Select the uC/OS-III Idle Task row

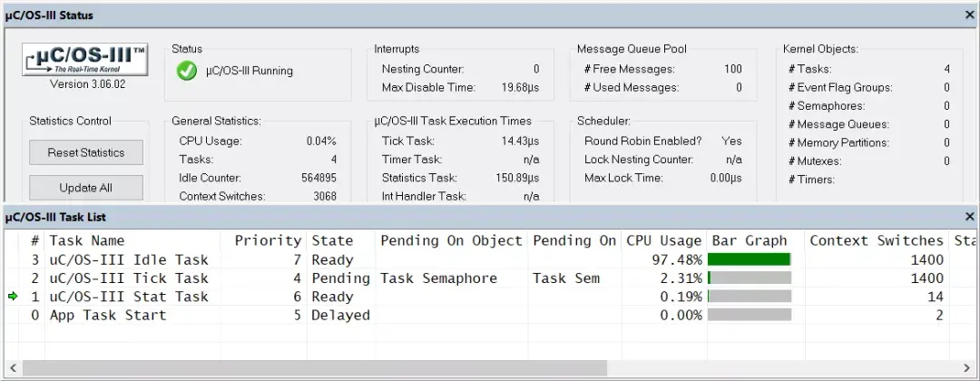pyautogui.click(x=129, y=259)
